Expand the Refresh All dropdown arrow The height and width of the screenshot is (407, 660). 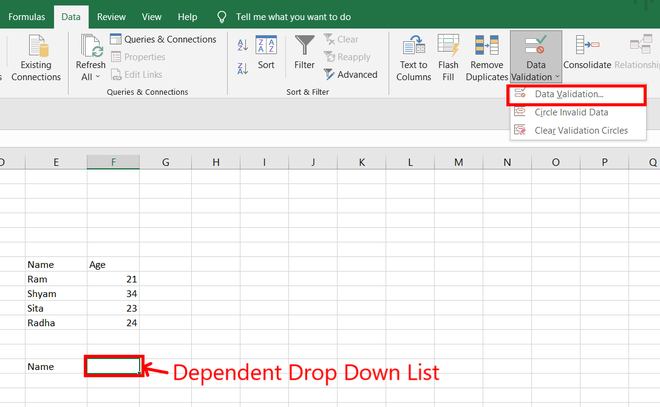[98, 77]
